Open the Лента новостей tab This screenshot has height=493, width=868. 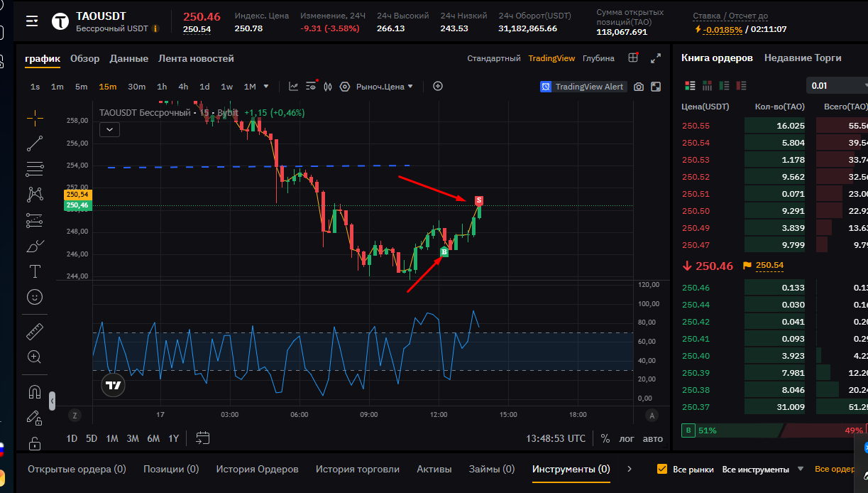click(196, 58)
